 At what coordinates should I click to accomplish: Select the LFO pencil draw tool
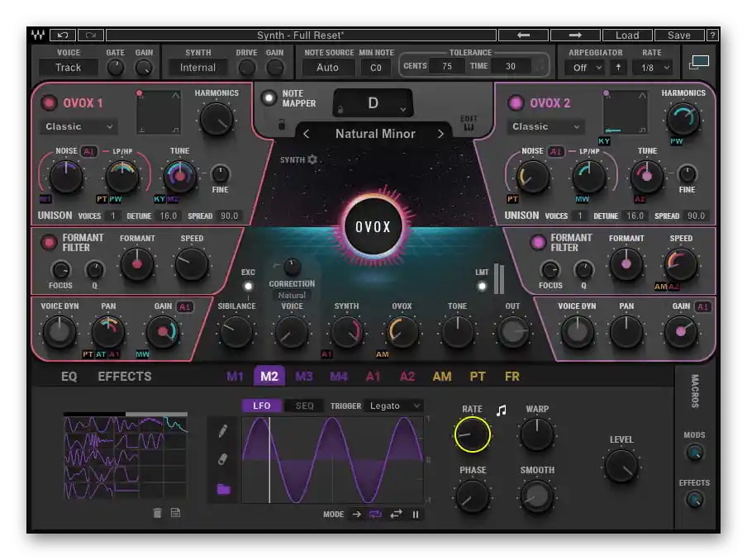pyautogui.click(x=222, y=431)
